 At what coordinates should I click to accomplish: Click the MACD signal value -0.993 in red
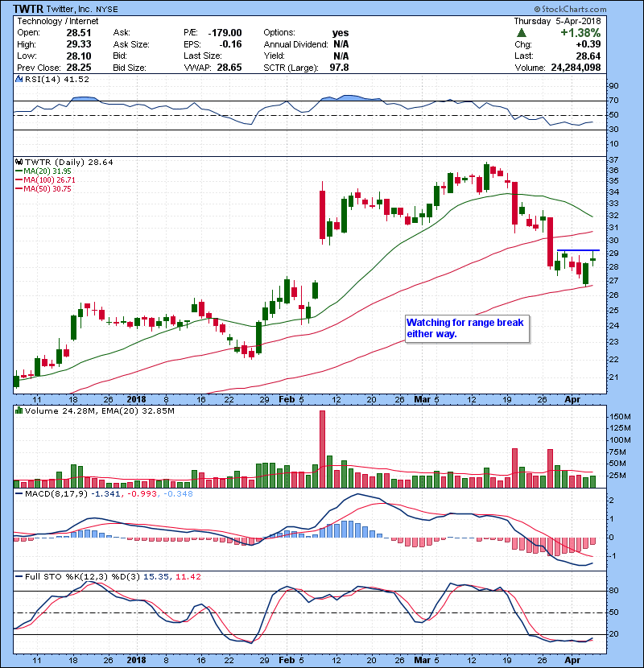coord(142,494)
